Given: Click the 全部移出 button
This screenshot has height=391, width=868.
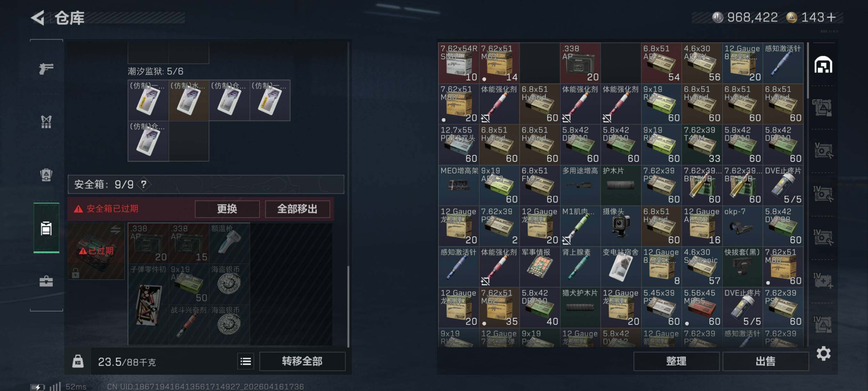Looking at the screenshot, I should point(297,209).
